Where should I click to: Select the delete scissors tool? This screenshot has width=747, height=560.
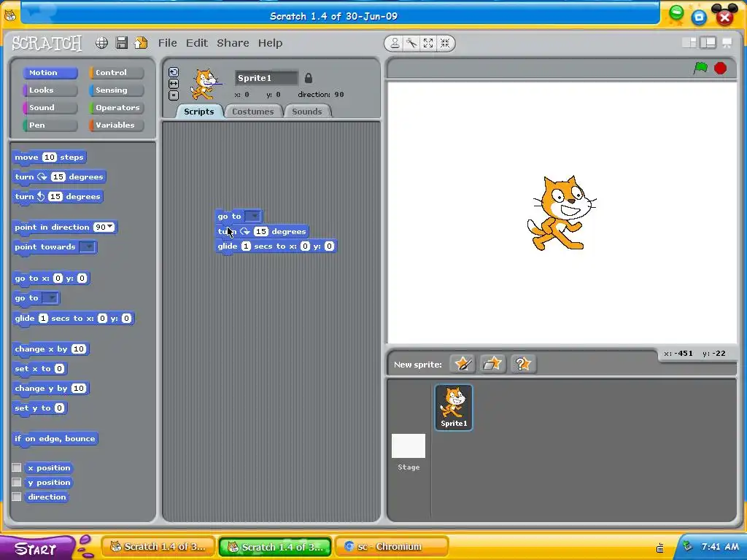(411, 43)
